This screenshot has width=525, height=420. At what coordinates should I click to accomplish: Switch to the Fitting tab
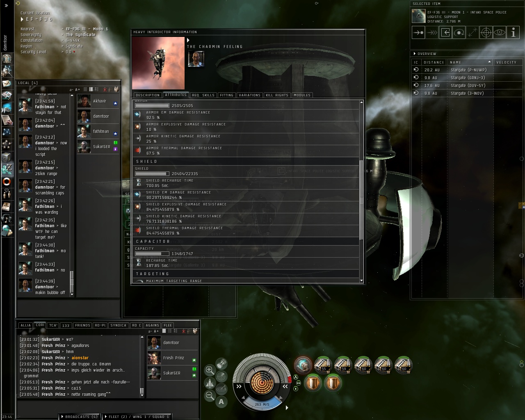tap(226, 95)
